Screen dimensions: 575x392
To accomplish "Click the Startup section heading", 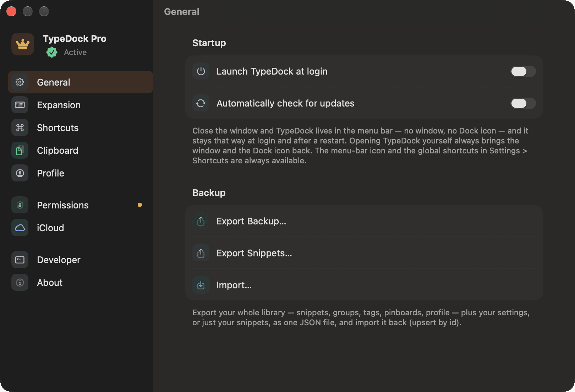I will click(209, 43).
